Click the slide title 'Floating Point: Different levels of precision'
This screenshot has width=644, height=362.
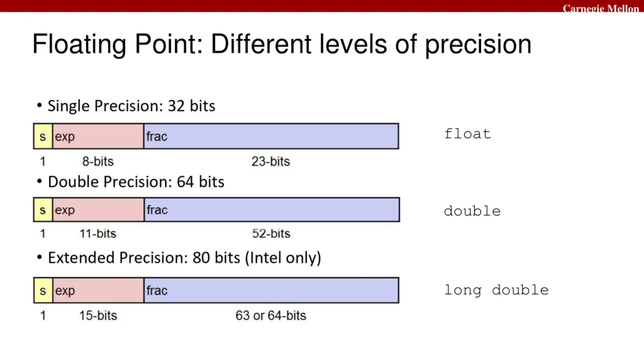(x=282, y=44)
